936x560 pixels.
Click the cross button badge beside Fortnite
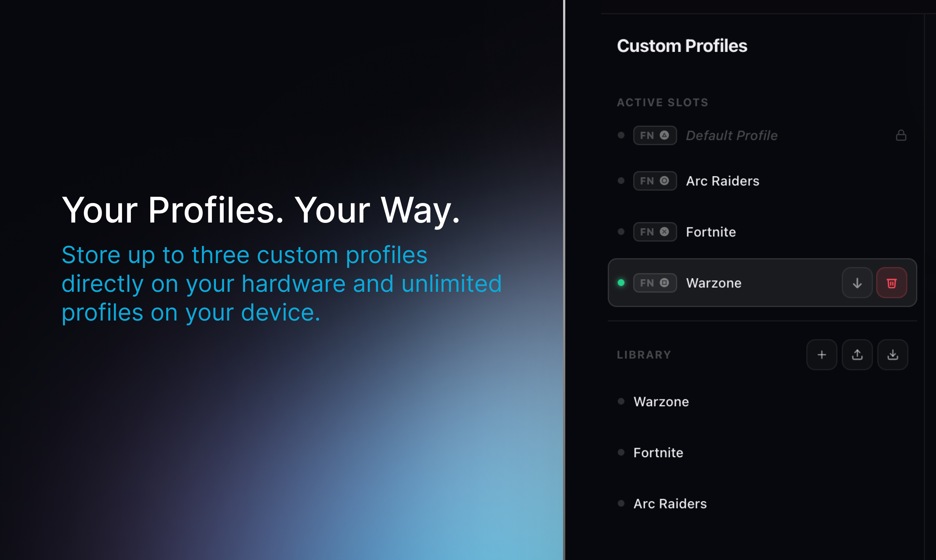tap(665, 232)
